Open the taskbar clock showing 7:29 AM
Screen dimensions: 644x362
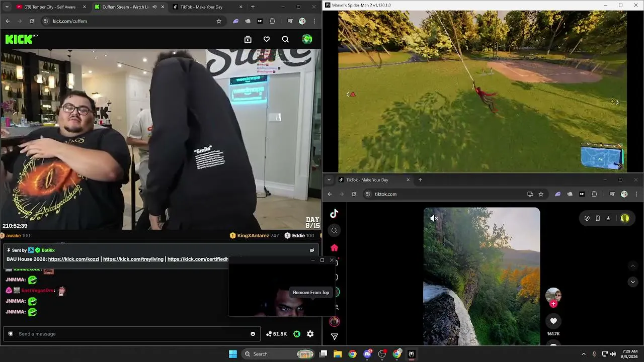(x=630, y=354)
